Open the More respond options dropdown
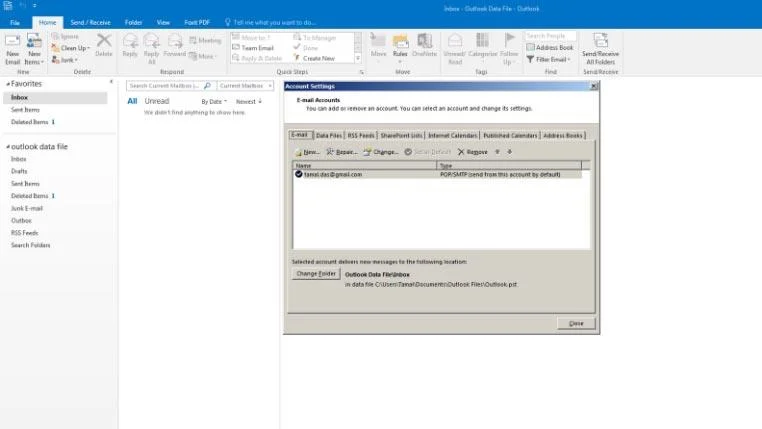Viewport: 762px width, 429px height. coord(203,56)
